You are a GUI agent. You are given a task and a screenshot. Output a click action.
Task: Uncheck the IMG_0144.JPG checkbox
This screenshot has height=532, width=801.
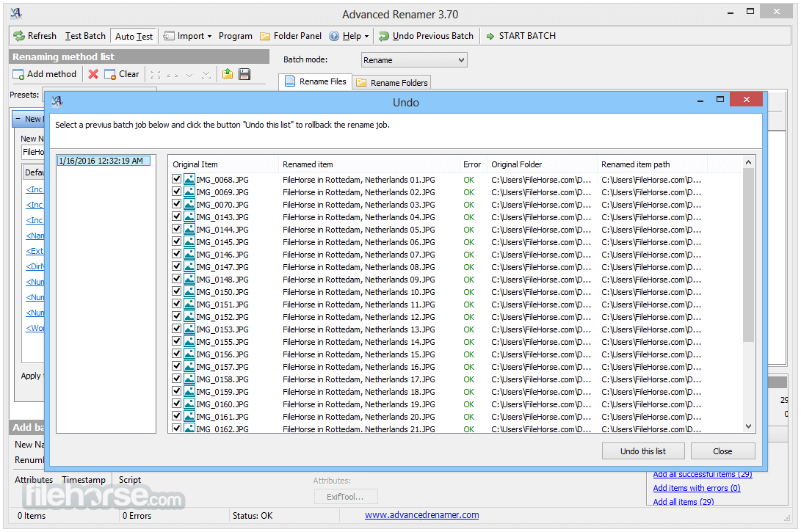[177, 229]
